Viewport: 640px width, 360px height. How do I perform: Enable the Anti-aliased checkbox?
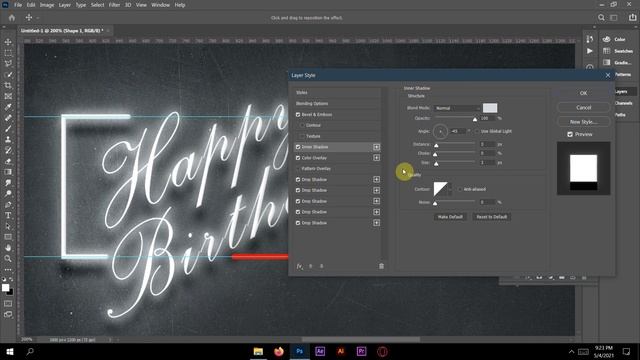coord(460,189)
